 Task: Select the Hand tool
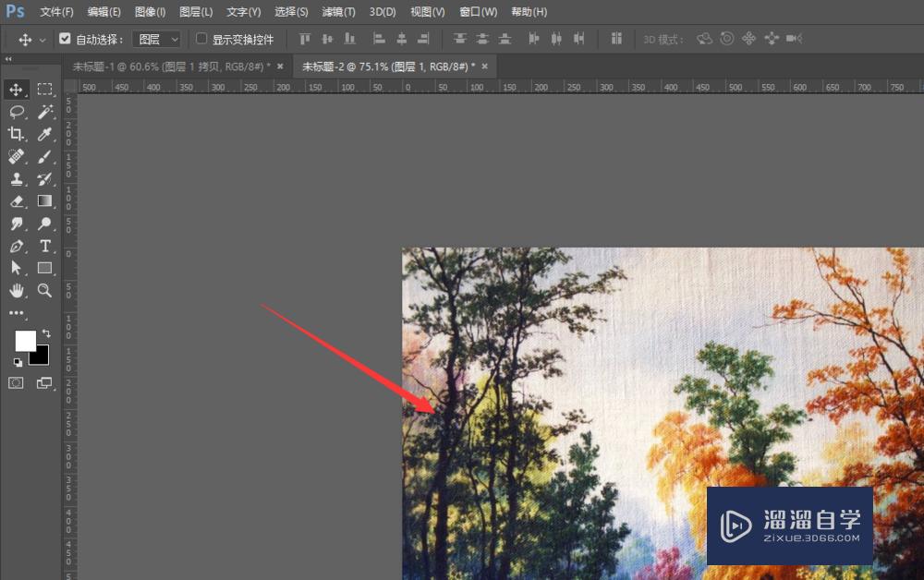point(16,290)
